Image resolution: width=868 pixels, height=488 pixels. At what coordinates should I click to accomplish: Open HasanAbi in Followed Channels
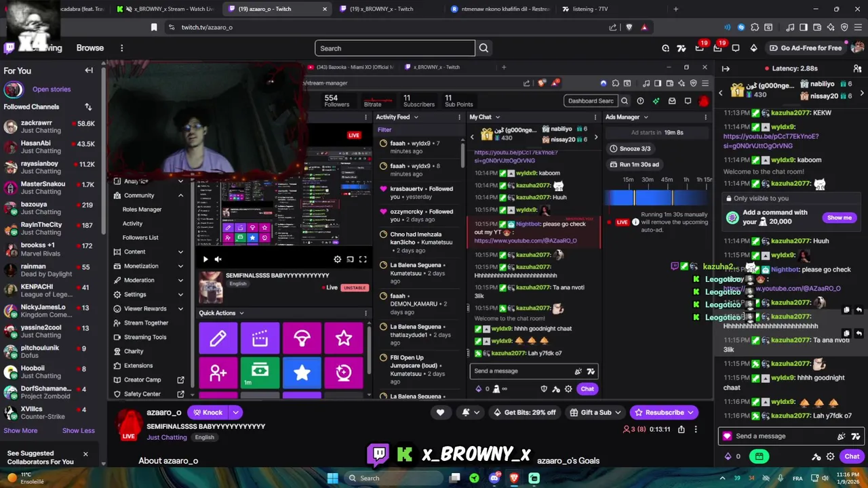click(x=49, y=147)
